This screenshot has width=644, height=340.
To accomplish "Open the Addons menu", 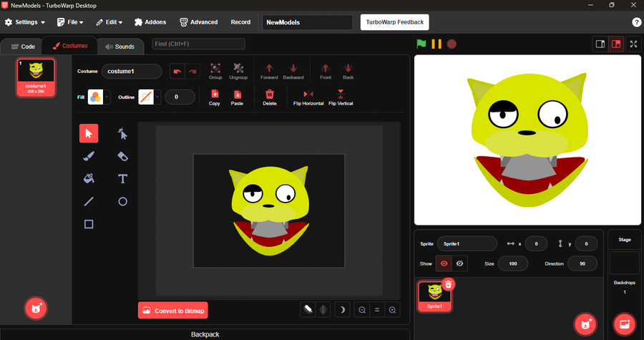I will [150, 22].
